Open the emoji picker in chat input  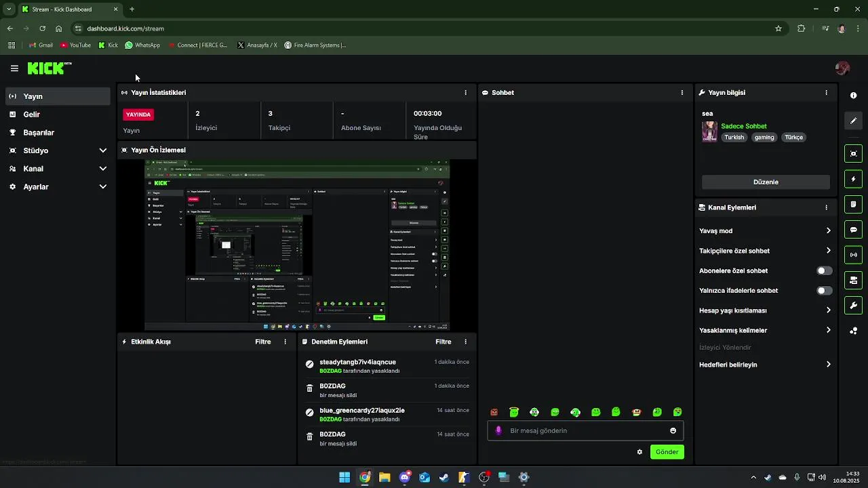point(673,430)
